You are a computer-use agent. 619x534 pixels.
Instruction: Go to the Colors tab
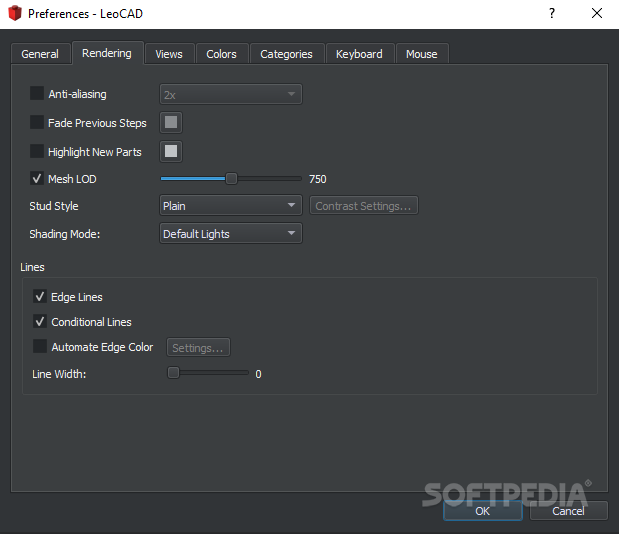221,54
